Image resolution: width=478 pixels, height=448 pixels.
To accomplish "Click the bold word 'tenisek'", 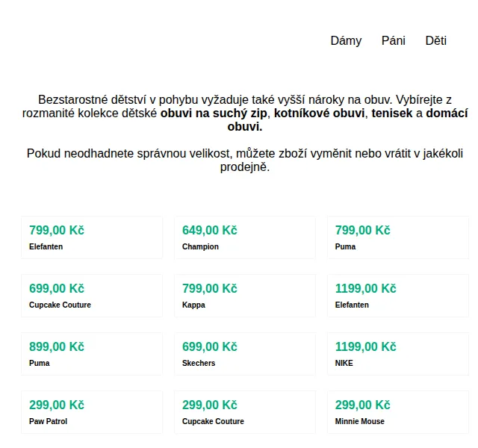I will (391, 113).
